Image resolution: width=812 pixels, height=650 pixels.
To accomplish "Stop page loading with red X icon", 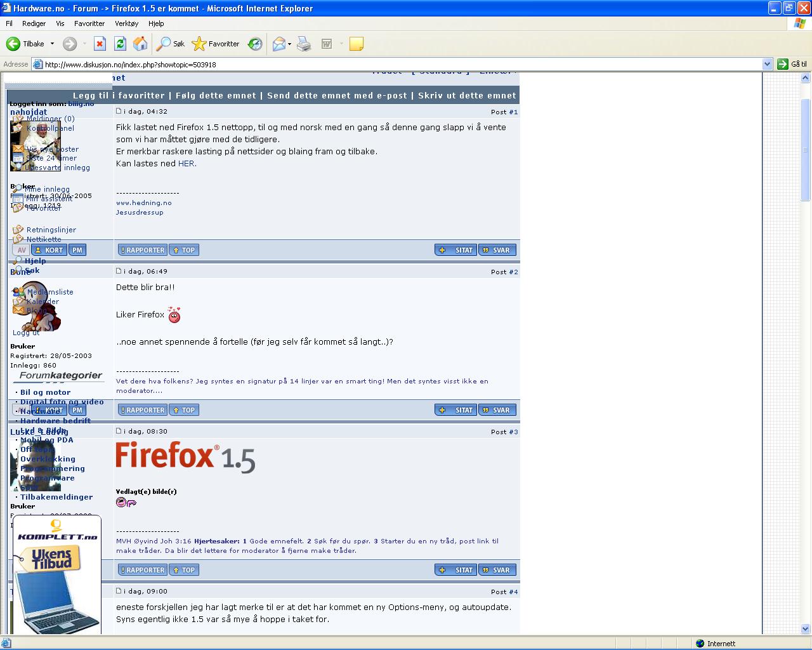I will click(100, 44).
